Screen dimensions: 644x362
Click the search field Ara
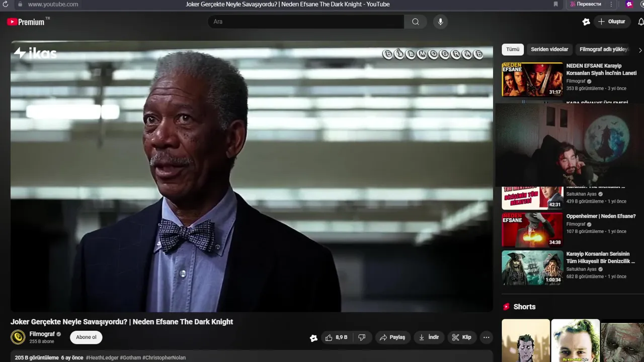click(x=306, y=22)
